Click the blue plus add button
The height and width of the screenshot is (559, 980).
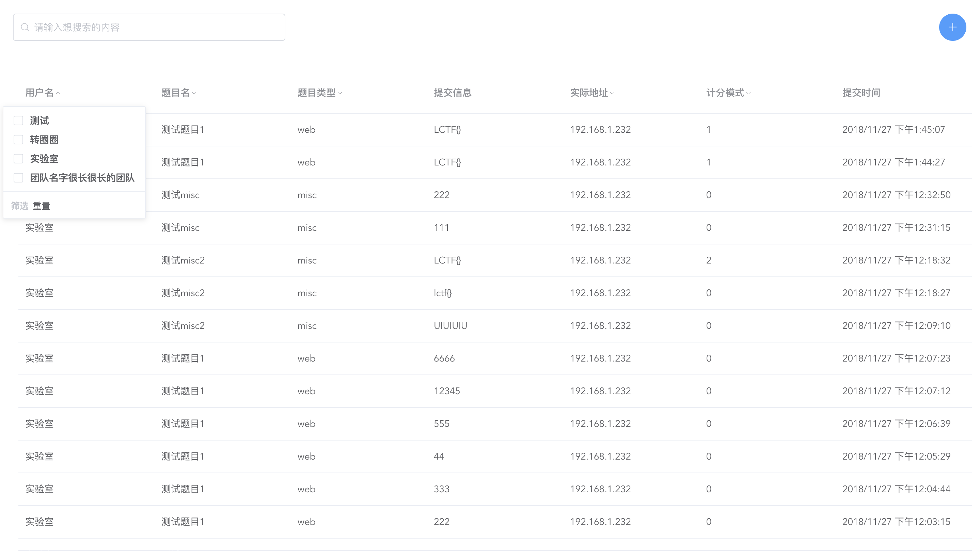coord(952,27)
